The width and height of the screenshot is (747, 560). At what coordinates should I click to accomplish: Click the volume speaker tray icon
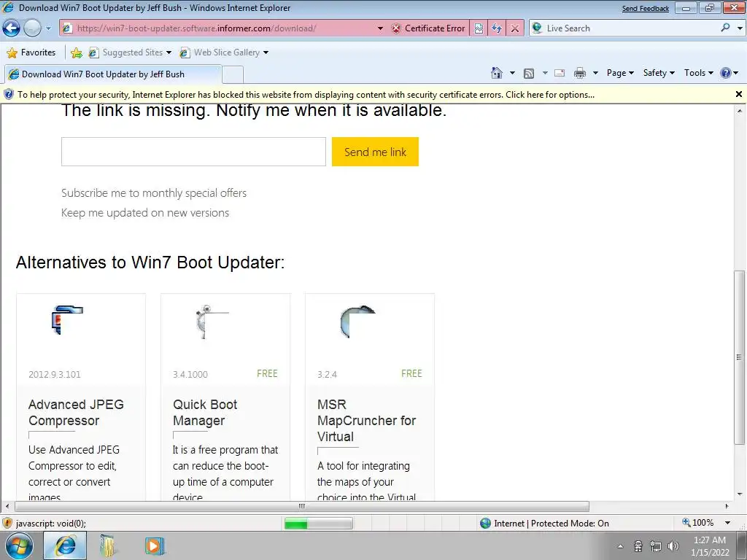pyautogui.click(x=673, y=546)
